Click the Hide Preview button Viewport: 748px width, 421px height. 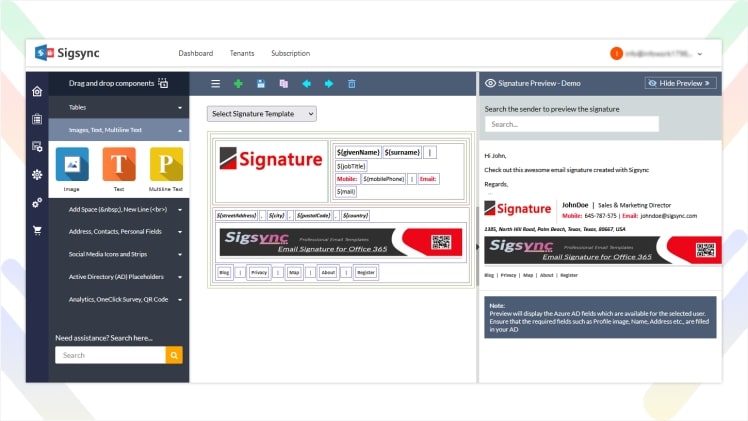pos(680,83)
